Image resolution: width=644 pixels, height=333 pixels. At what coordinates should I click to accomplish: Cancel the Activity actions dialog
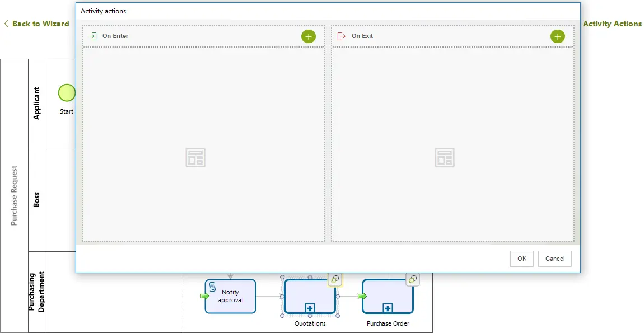(555, 259)
